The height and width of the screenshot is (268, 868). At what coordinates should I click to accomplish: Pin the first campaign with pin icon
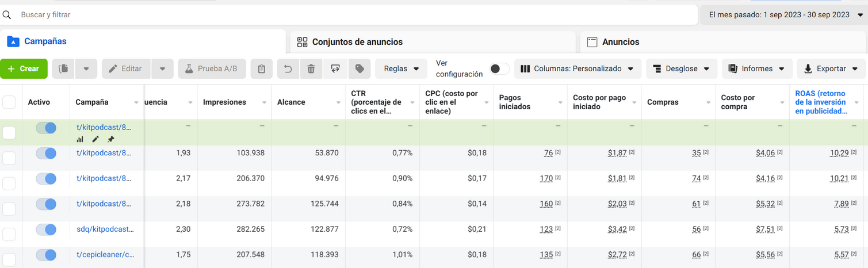[x=111, y=139]
